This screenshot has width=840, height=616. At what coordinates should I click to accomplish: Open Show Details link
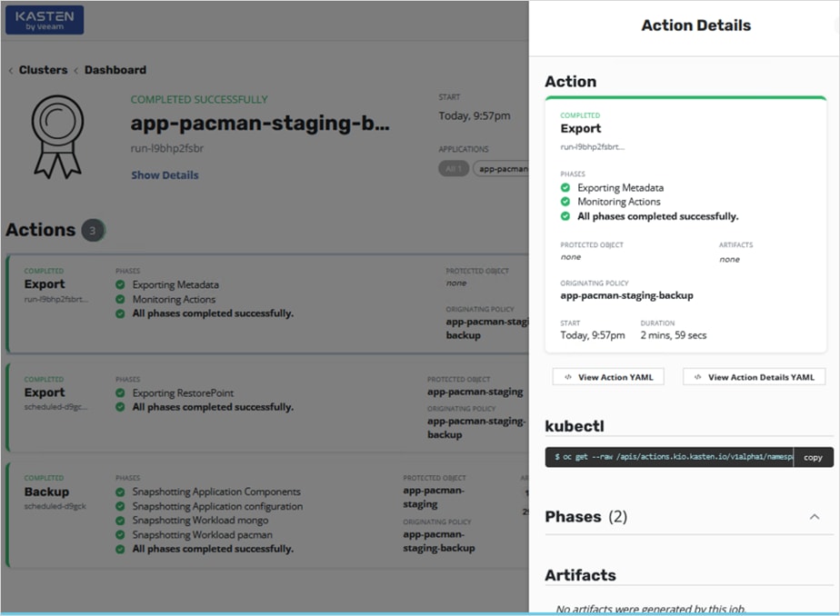coord(165,175)
